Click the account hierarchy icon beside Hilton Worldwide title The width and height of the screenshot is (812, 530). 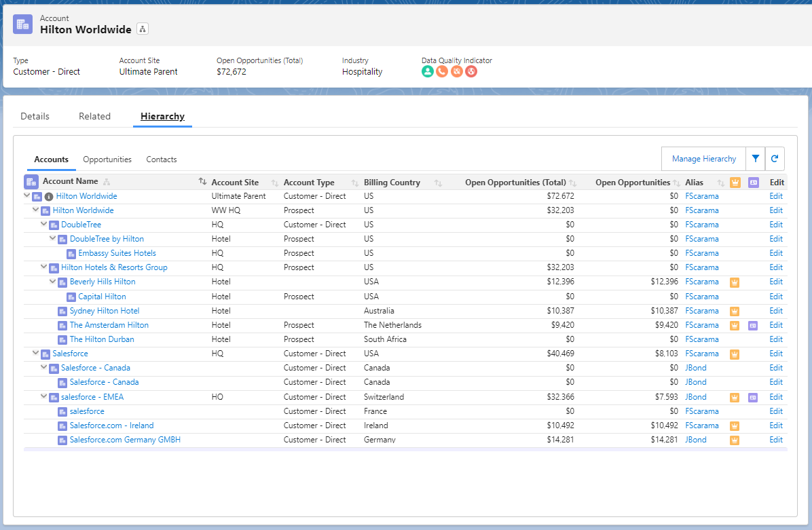click(x=142, y=30)
